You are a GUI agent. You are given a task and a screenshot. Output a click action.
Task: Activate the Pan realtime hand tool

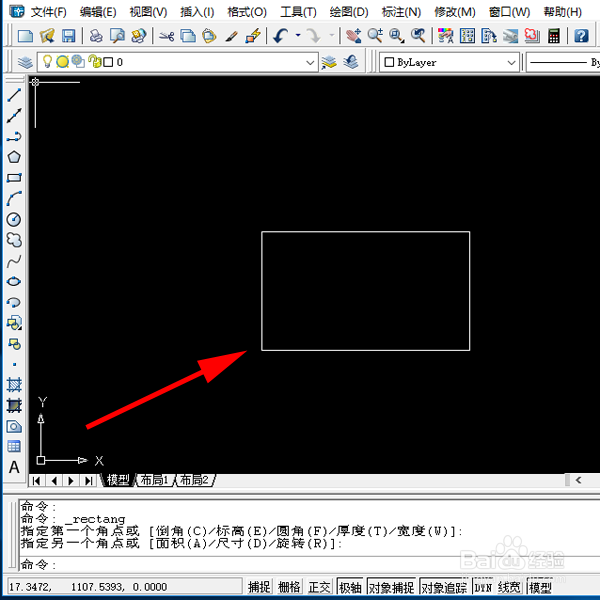tap(353, 36)
